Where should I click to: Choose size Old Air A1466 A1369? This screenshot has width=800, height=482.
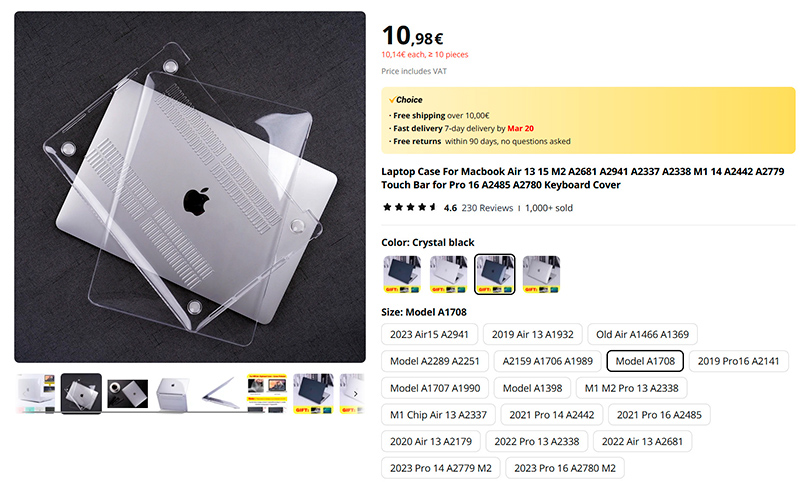tap(642, 335)
